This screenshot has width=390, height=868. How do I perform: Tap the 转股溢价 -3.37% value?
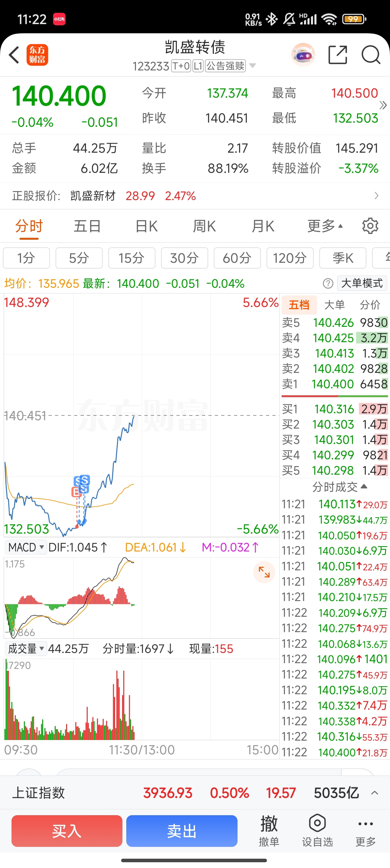pyautogui.click(x=358, y=168)
